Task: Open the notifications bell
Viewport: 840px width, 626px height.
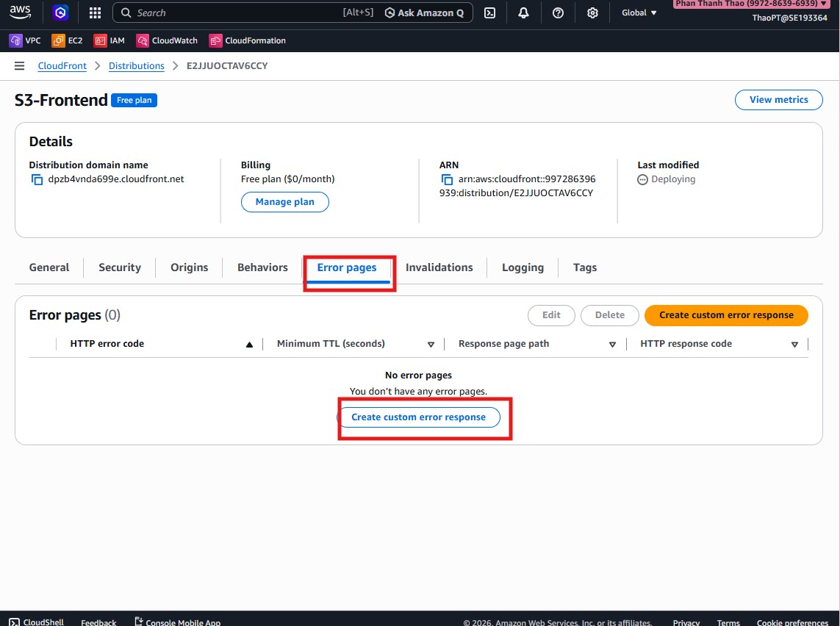Action: pyautogui.click(x=523, y=12)
